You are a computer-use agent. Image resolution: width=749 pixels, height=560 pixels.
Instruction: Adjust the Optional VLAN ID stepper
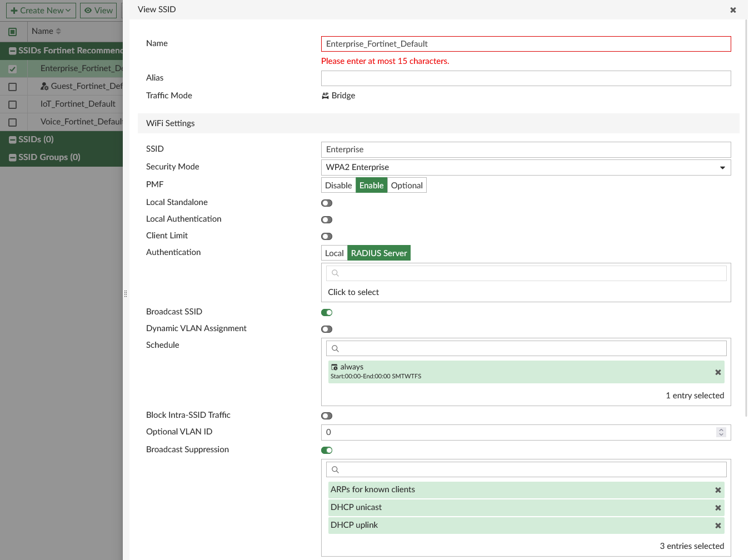coord(721,432)
